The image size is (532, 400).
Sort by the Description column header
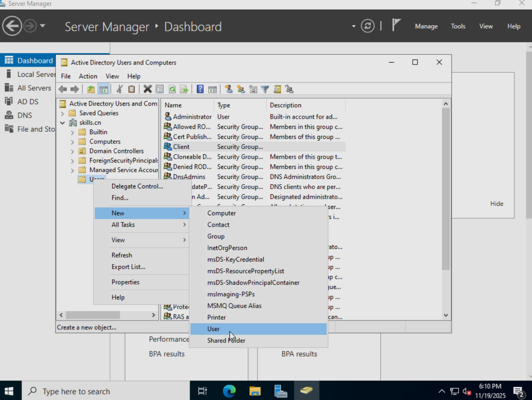pyautogui.click(x=306, y=105)
